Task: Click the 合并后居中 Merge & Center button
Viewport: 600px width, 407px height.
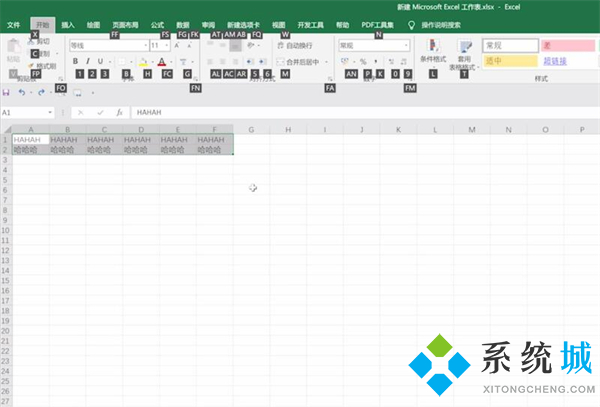Action: [298, 62]
